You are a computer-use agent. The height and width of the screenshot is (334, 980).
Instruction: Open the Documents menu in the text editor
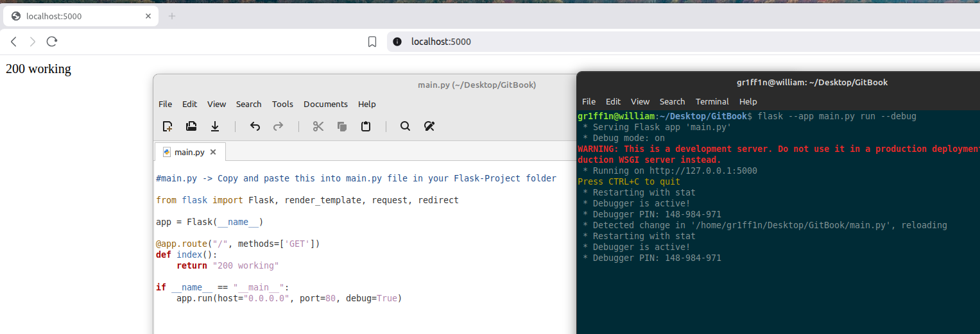click(325, 104)
